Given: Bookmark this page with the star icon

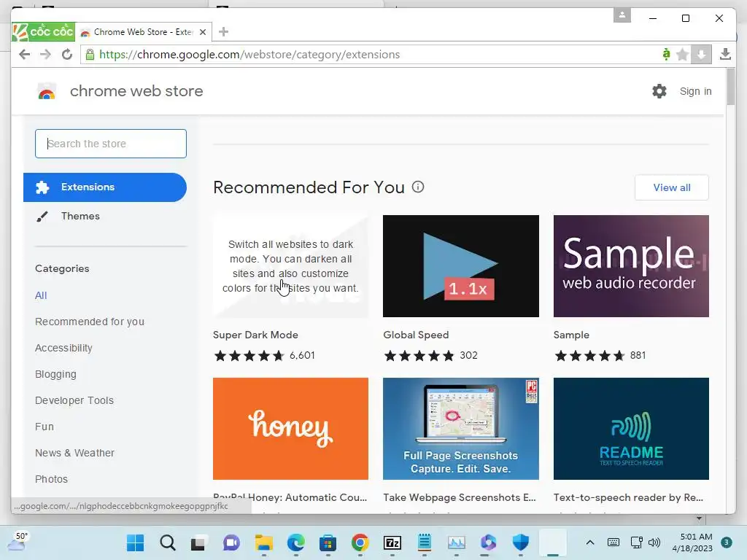Looking at the screenshot, I should point(682,54).
